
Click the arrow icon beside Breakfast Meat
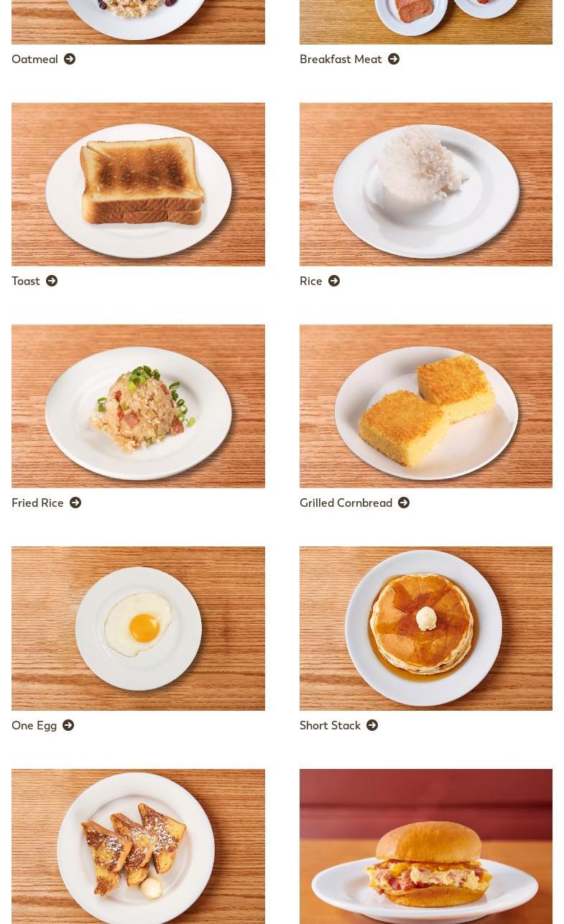pos(394,59)
